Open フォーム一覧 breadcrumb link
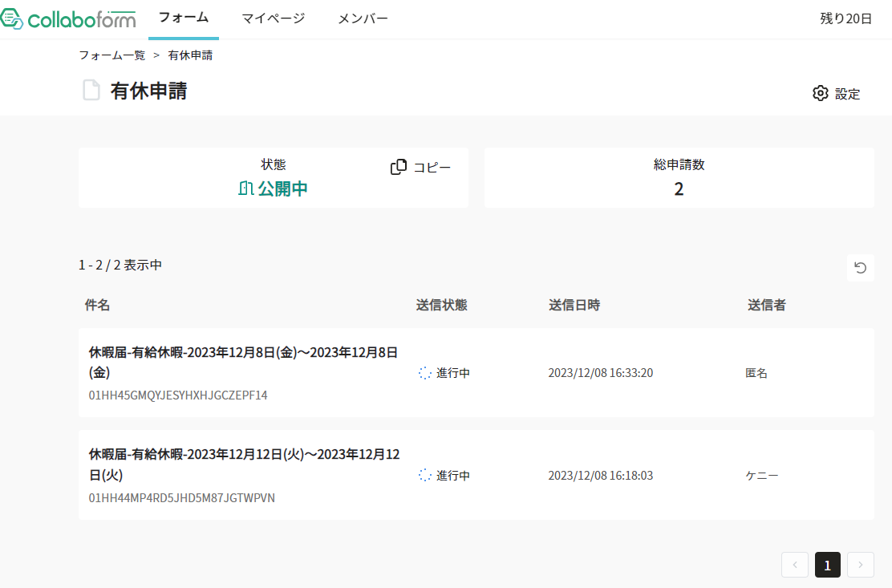892x588 pixels. tap(112, 55)
